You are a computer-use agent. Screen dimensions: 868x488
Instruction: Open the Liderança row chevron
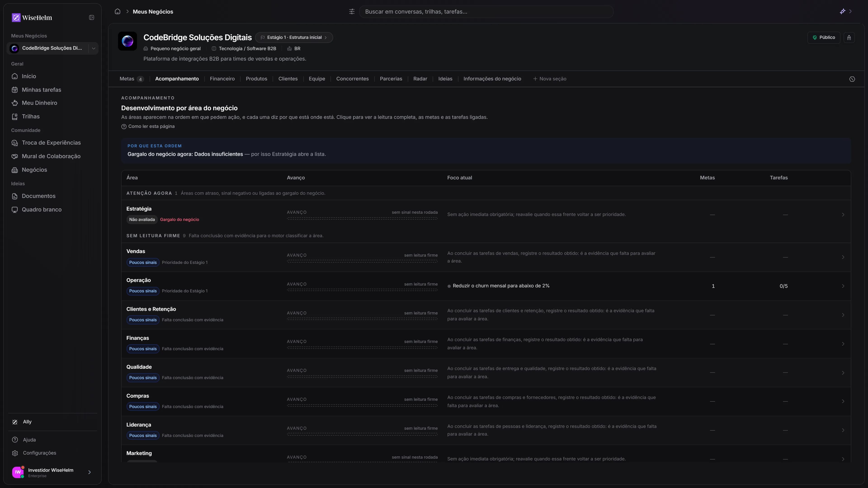point(843,430)
